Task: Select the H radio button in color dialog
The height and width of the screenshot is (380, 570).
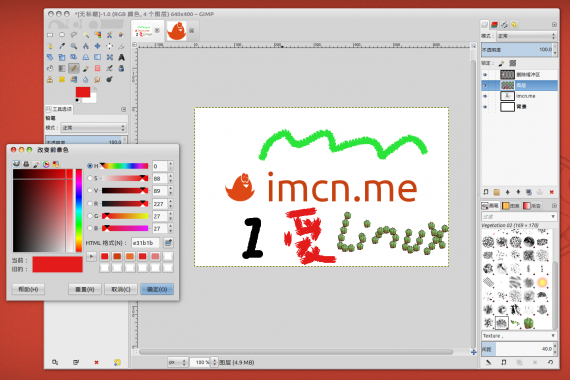Action: (90, 166)
